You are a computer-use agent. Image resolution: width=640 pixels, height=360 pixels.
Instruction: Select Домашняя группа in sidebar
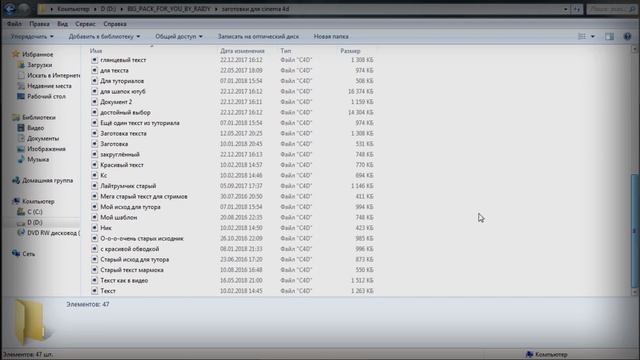(x=43, y=180)
